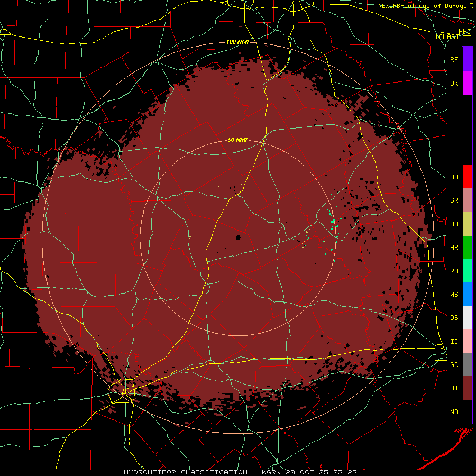Click the GC gray legend swatch

[467, 364]
